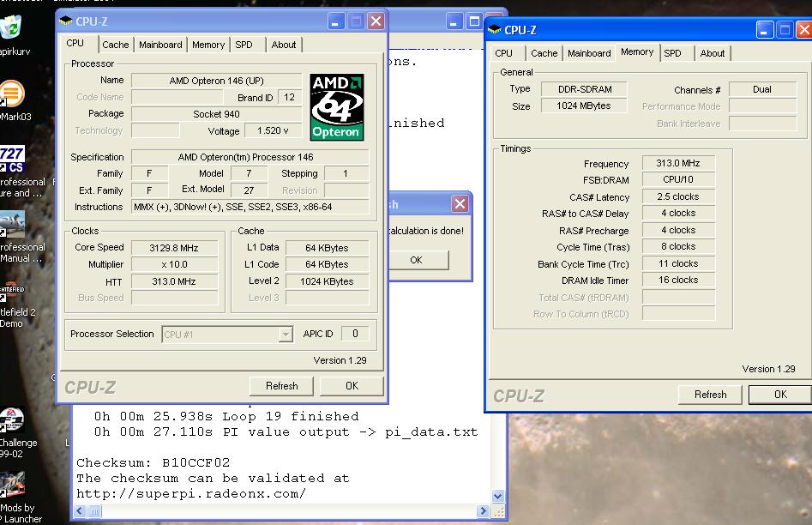
Task: Click the CPU-Z title icon in the left window
Action: 66,21
